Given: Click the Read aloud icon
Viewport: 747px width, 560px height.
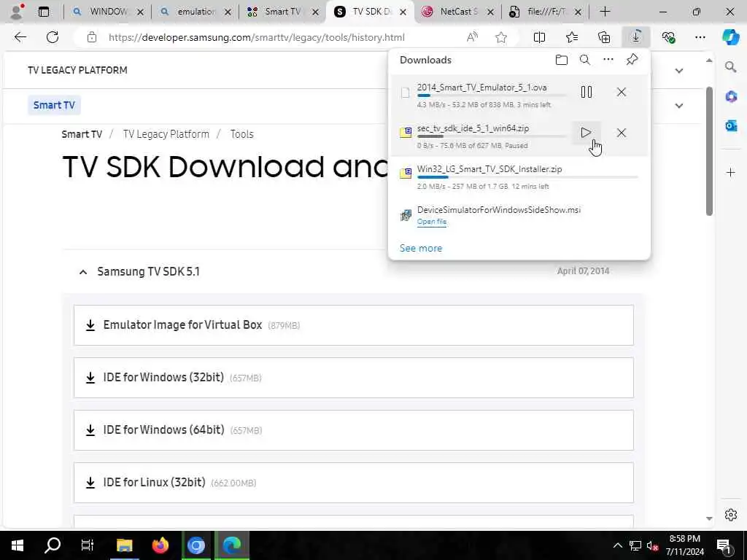Looking at the screenshot, I should coord(472,37).
